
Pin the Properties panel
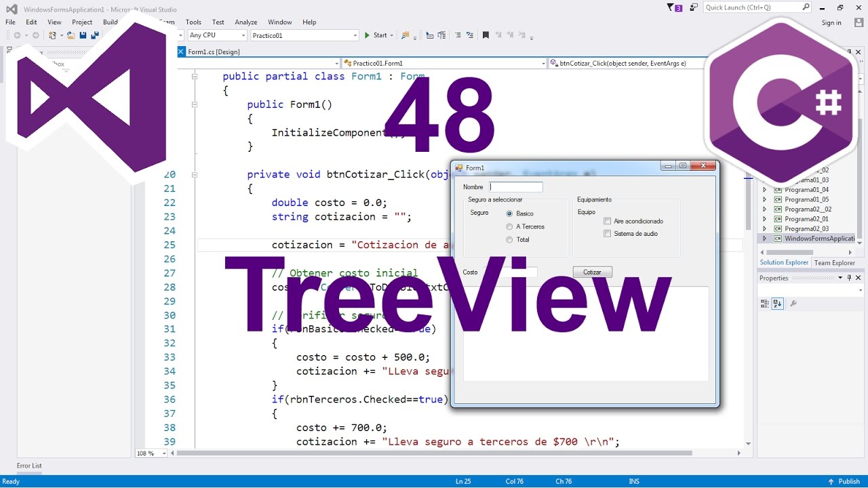849,278
